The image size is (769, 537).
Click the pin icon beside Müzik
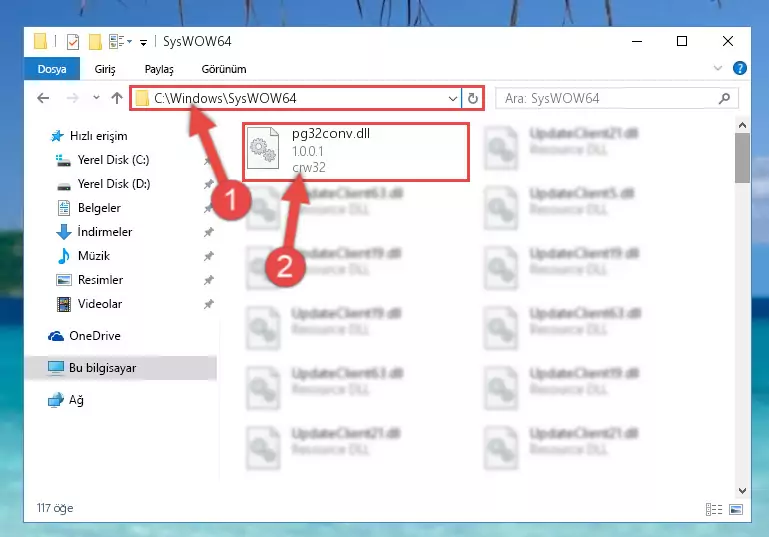click(208, 256)
